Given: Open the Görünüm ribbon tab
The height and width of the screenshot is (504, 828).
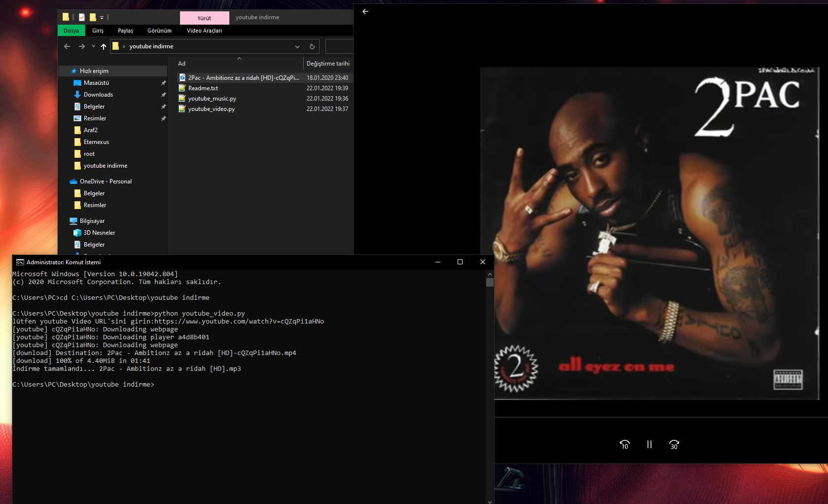Looking at the screenshot, I should (x=159, y=31).
